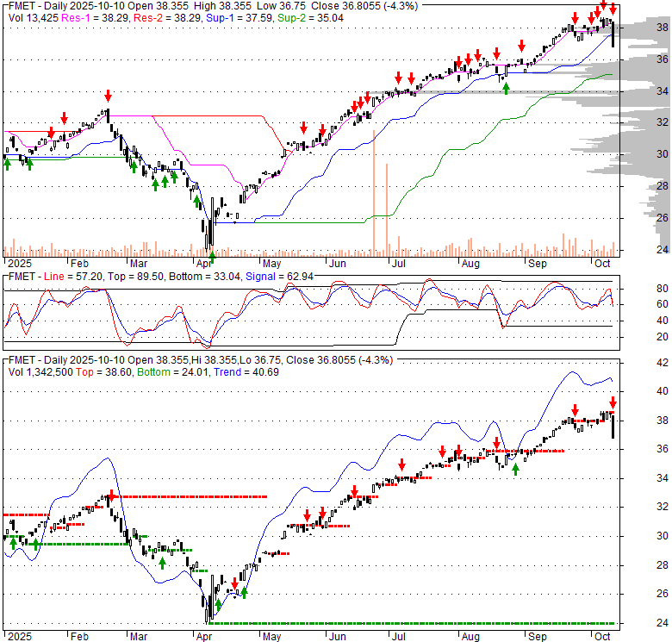Click the Signal = 62.94 indicator label
This screenshot has width=672, height=642.
(x=269, y=276)
